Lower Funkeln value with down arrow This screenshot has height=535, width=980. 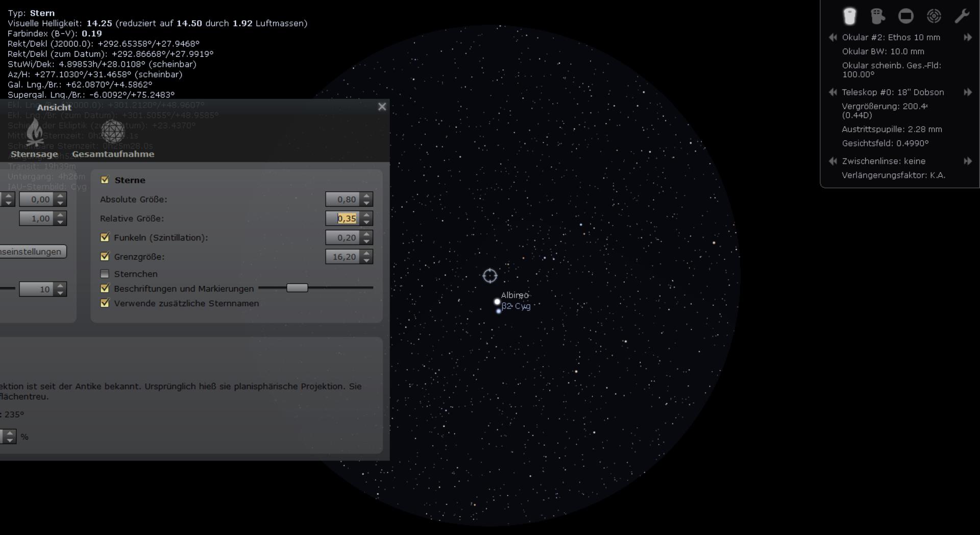366,241
